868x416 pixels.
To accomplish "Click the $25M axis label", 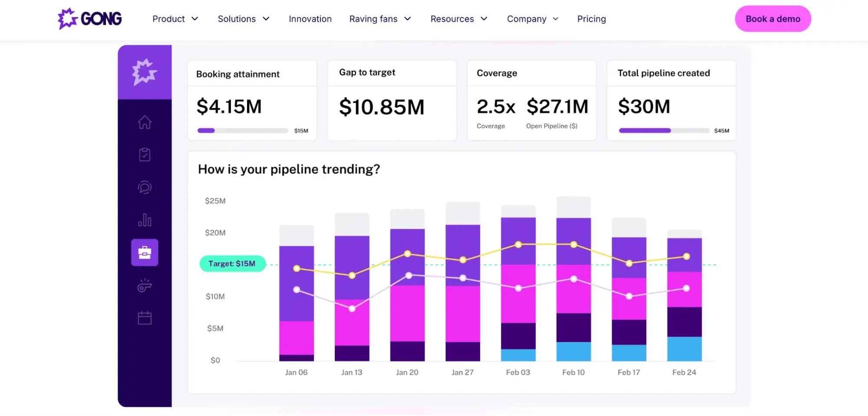I will (x=215, y=201).
